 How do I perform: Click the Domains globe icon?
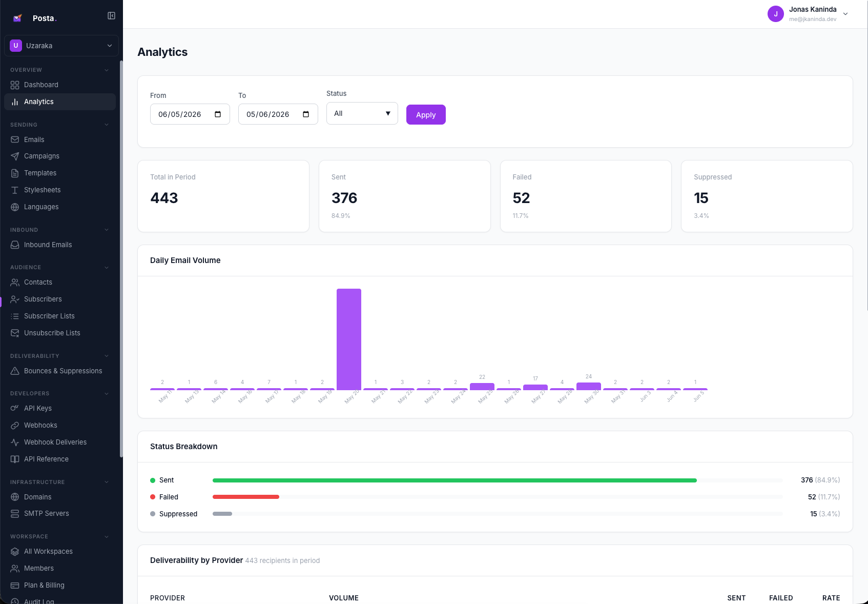[x=15, y=497]
